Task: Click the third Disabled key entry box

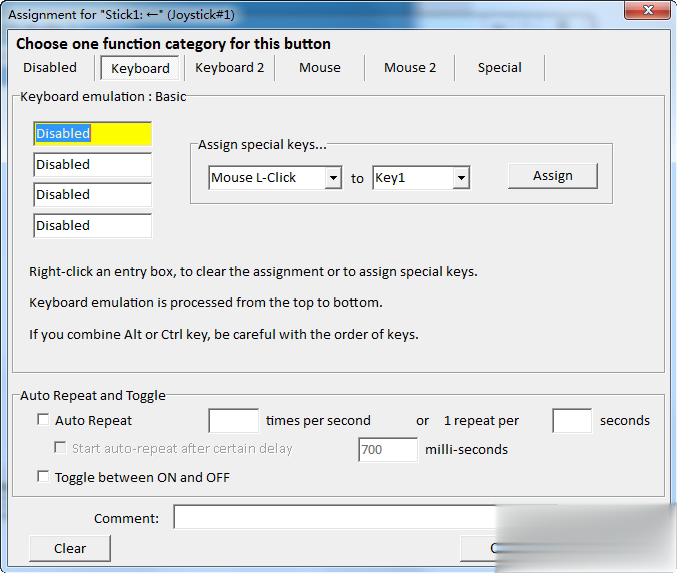Action: click(x=92, y=195)
